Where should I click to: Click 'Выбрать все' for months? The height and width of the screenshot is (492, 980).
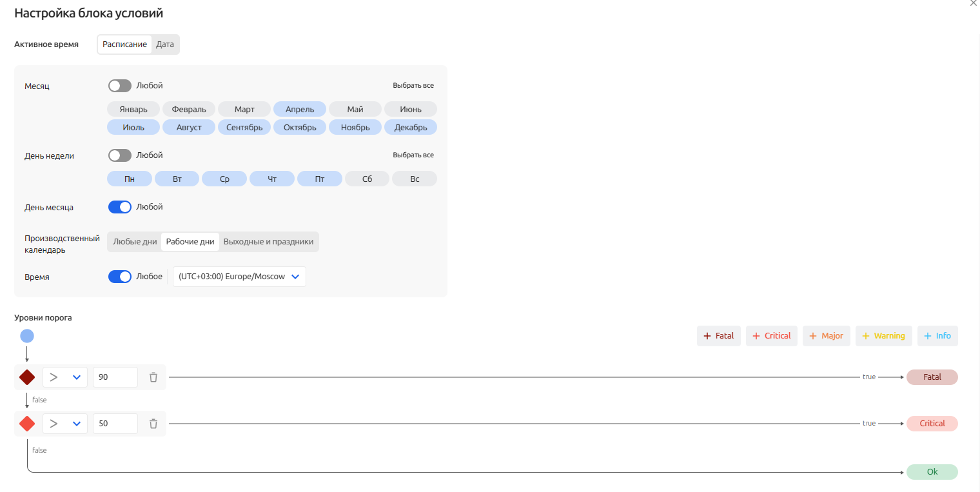413,86
